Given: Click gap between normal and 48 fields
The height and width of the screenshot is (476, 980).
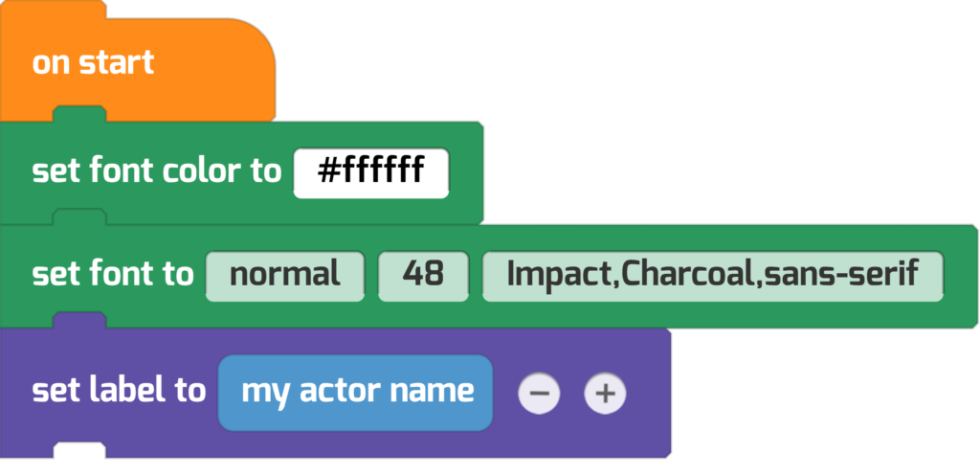Looking at the screenshot, I should (x=371, y=277).
